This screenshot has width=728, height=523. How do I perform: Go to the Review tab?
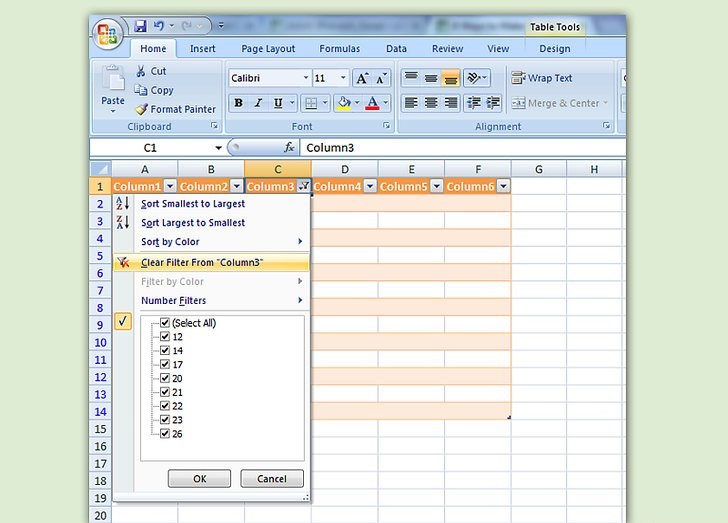pos(447,48)
